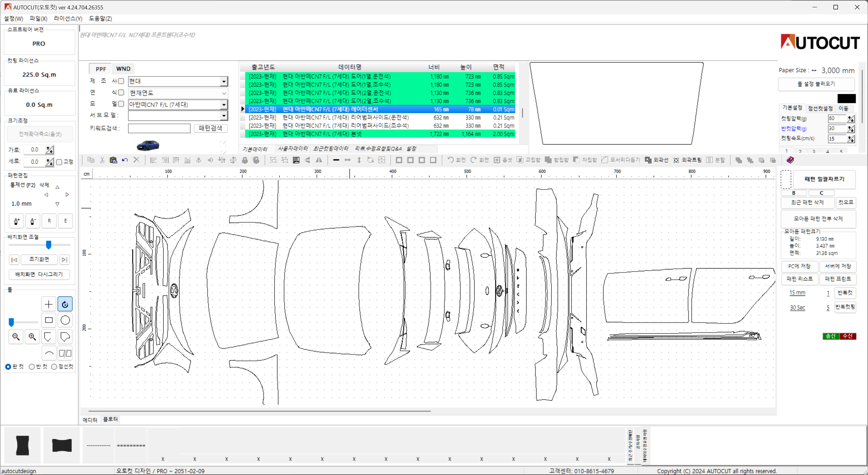Select the 본넷 row in data list
The width and height of the screenshot is (868, 475).
[x=380, y=134]
